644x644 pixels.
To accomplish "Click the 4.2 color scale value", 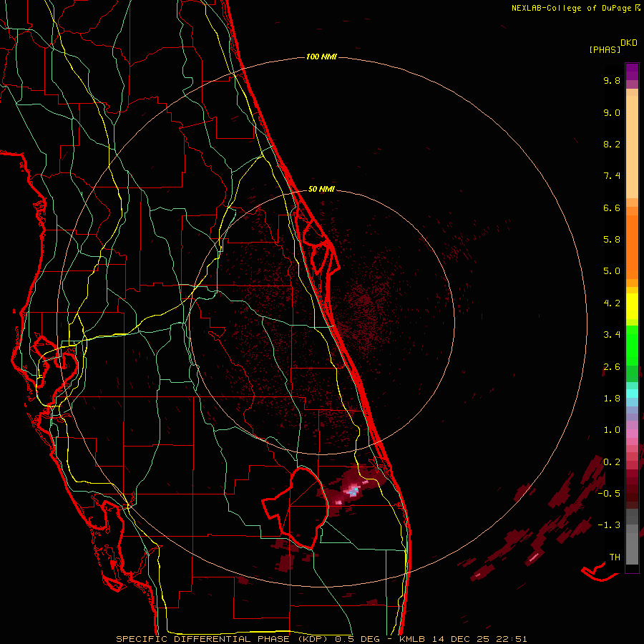I will 612,303.
